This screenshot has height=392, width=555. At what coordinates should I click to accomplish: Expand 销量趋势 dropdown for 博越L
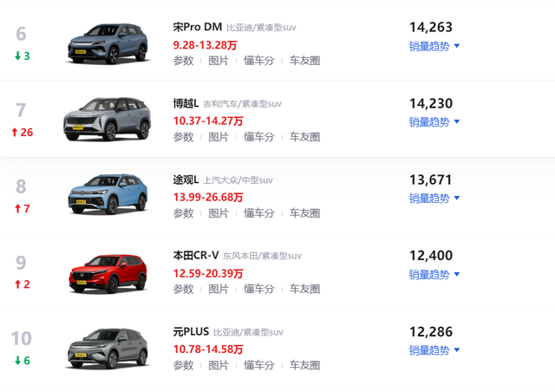[434, 121]
